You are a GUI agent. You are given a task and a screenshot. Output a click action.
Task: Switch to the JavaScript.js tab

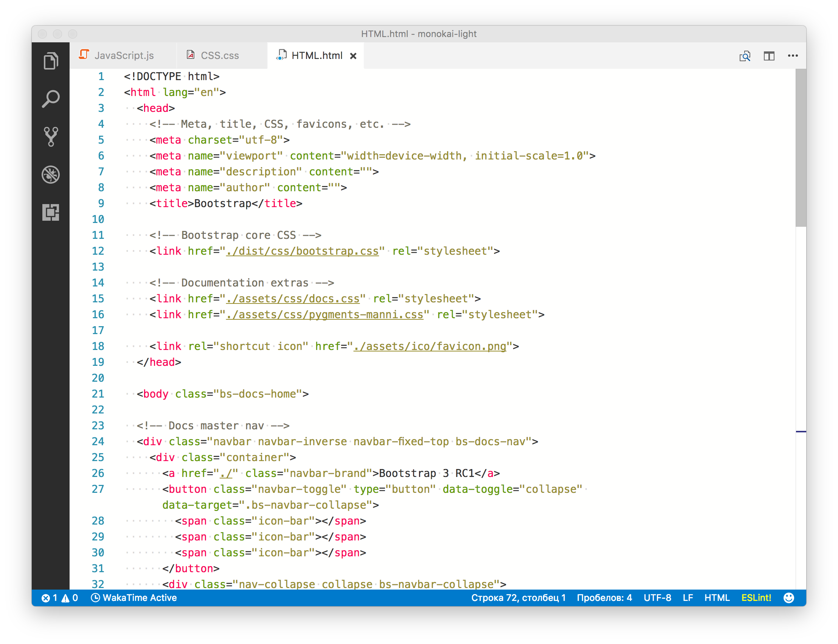(124, 56)
